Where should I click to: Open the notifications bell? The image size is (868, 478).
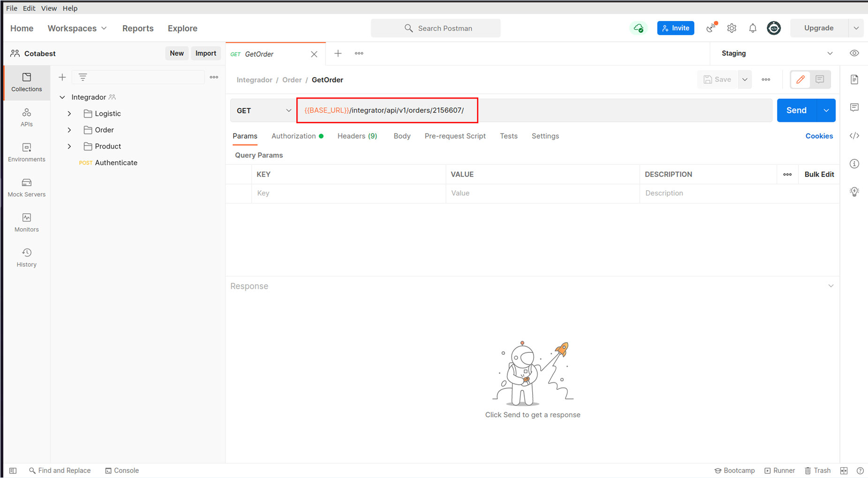[x=753, y=28]
